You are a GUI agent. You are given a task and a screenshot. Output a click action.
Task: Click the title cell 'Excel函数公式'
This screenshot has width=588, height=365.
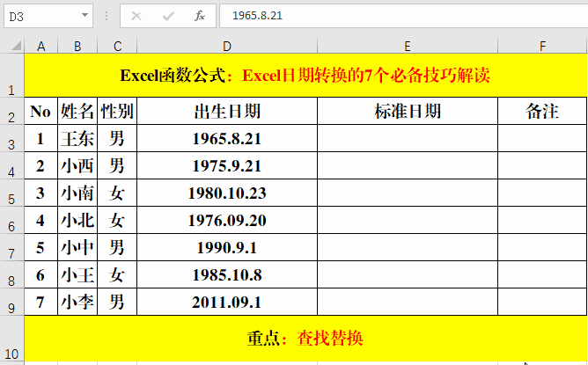click(x=305, y=76)
